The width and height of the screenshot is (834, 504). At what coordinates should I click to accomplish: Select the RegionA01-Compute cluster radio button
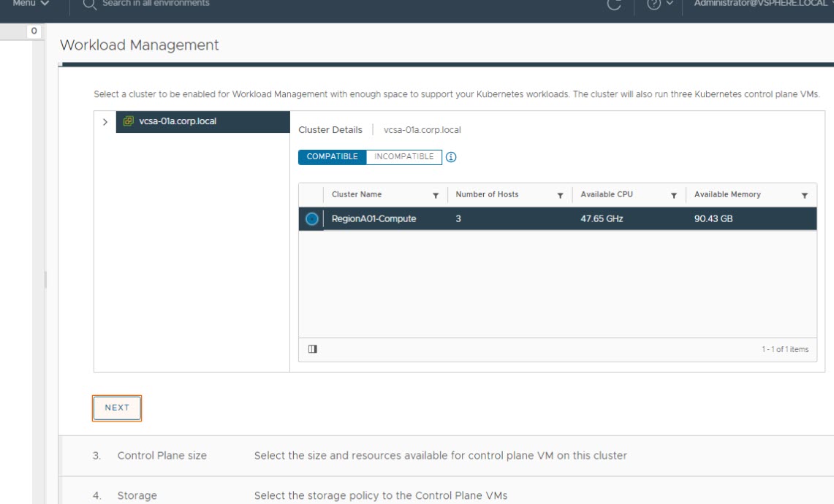(312, 218)
